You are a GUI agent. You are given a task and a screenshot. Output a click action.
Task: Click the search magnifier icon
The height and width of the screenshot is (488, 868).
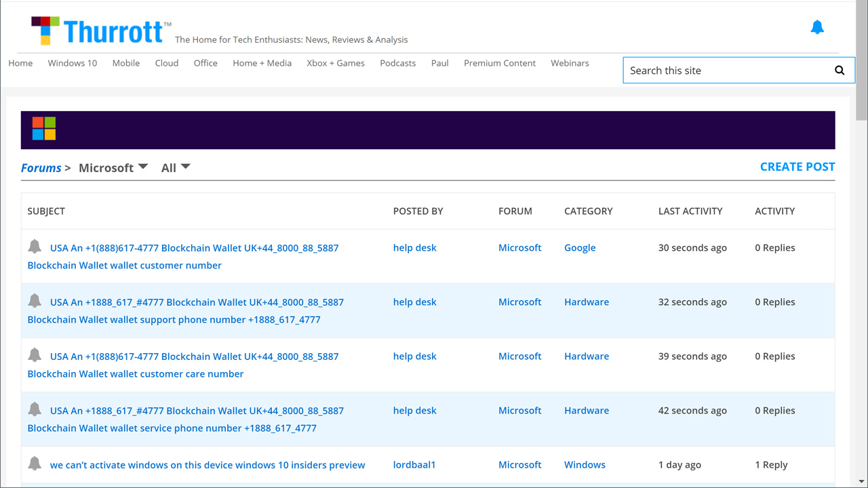coord(840,70)
